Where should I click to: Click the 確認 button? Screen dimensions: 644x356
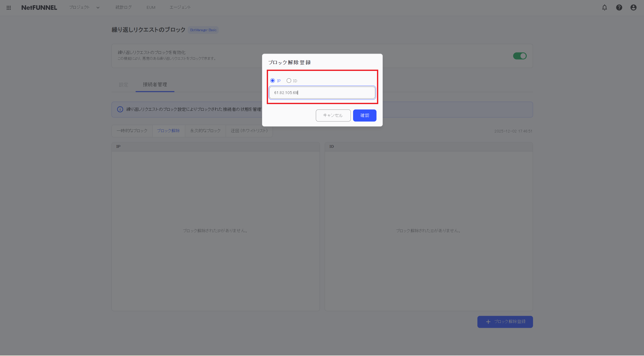(364, 115)
